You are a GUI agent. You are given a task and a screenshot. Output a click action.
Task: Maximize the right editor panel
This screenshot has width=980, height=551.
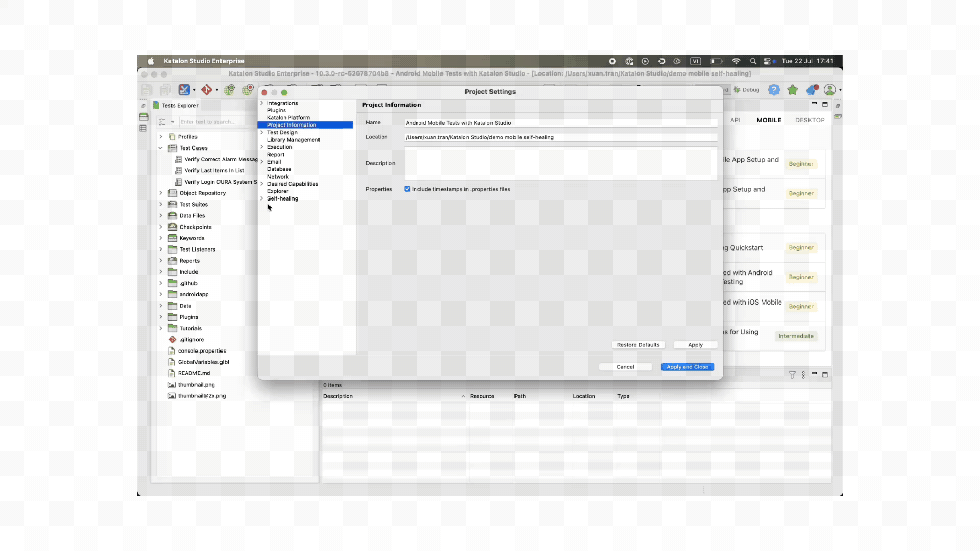825,104
